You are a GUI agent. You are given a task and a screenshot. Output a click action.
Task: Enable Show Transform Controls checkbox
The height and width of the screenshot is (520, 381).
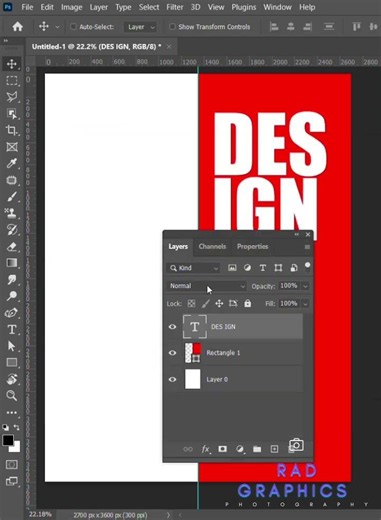click(x=172, y=27)
